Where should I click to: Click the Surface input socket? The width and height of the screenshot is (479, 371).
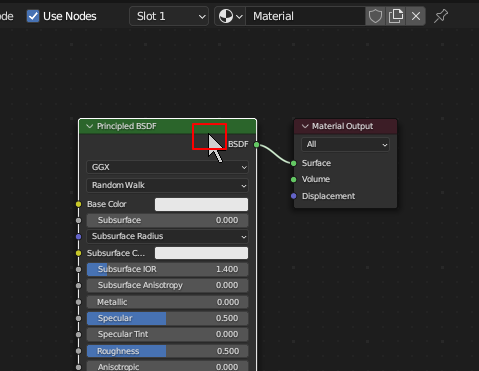(294, 163)
